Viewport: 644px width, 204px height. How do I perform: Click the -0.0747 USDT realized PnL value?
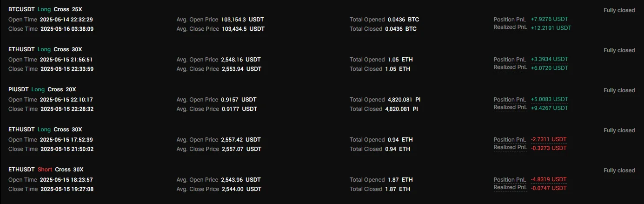pos(548,188)
